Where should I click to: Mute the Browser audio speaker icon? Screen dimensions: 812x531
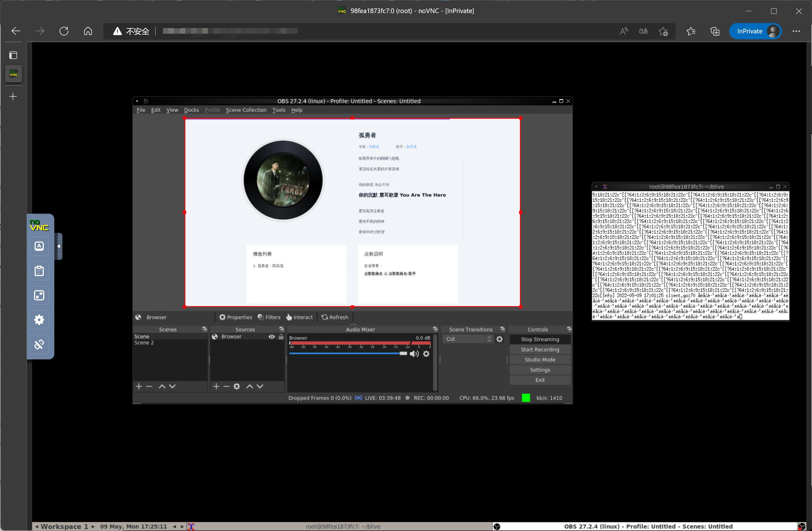pos(414,354)
